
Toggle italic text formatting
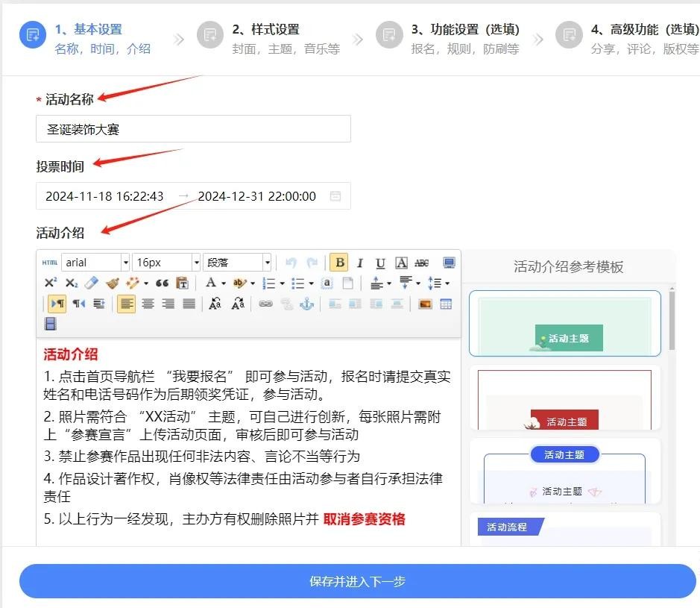coord(360,263)
